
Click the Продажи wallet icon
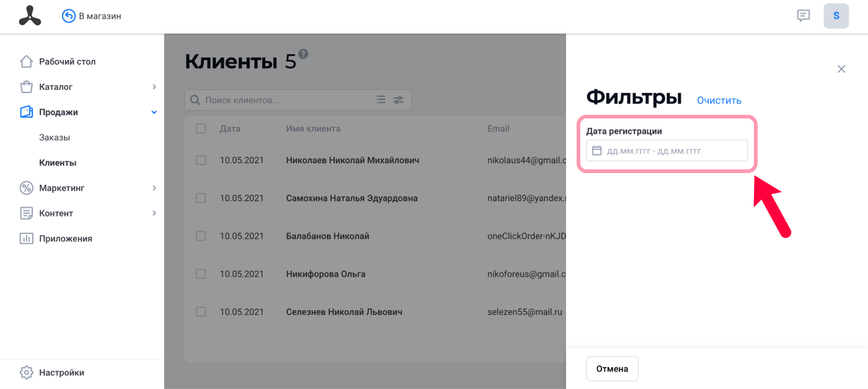click(26, 112)
